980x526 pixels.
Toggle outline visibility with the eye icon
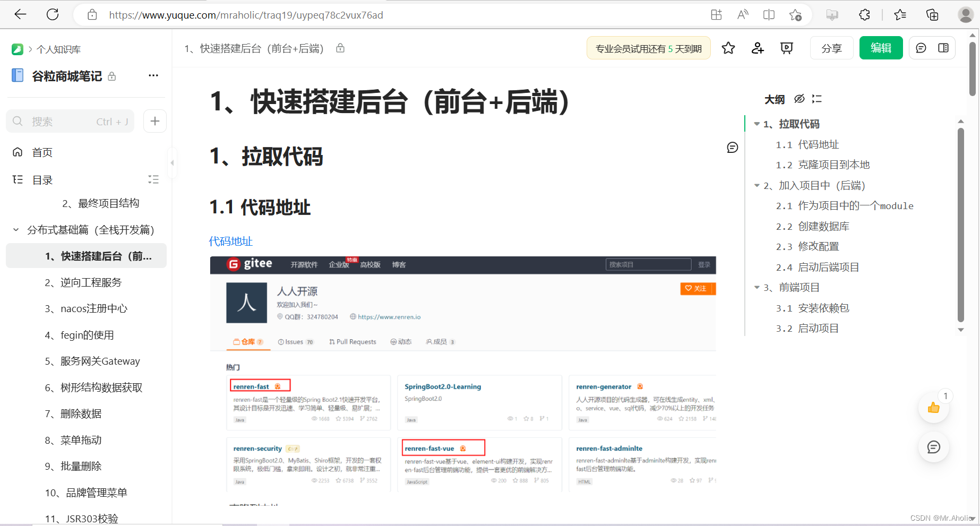(x=799, y=99)
